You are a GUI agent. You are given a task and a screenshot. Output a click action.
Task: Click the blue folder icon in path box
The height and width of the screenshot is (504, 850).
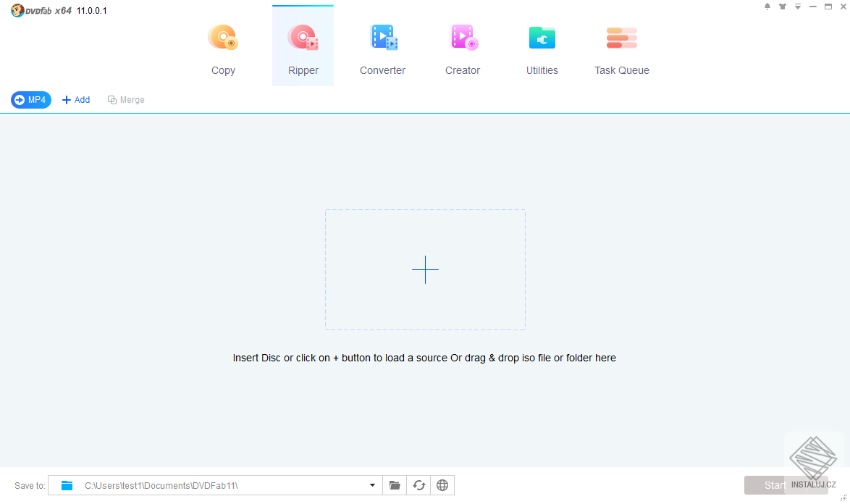pyautogui.click(x=67, y=485)
